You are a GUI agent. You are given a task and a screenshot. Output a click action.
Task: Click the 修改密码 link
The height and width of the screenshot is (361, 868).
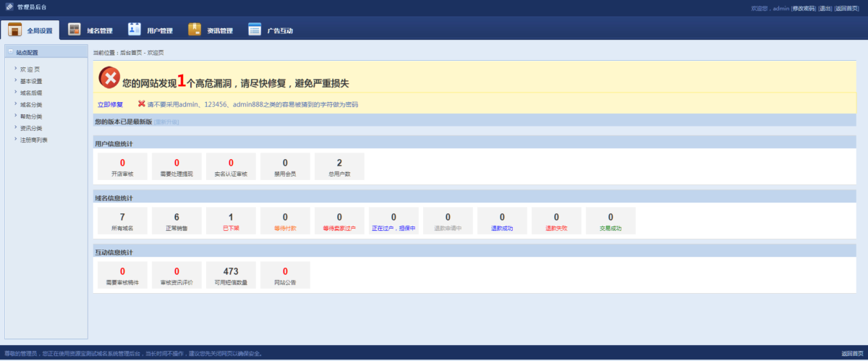pos(803,9)
